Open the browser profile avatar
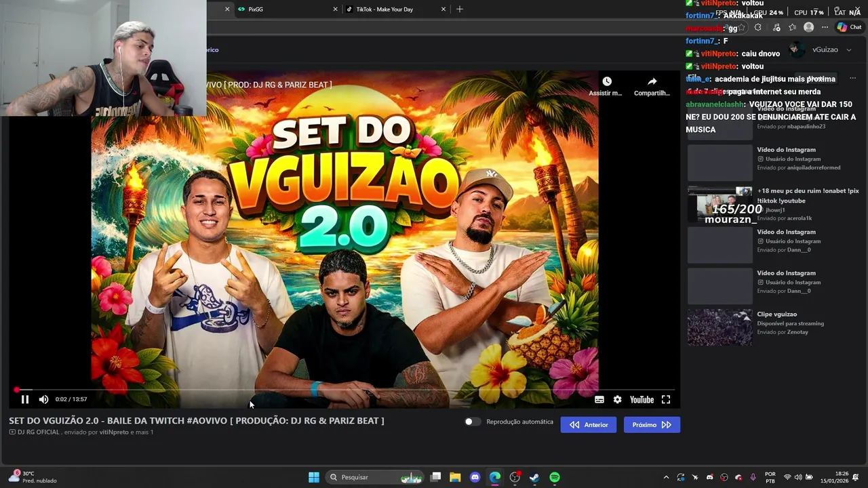This screenshot has height=488, width=868. point(808,28)
